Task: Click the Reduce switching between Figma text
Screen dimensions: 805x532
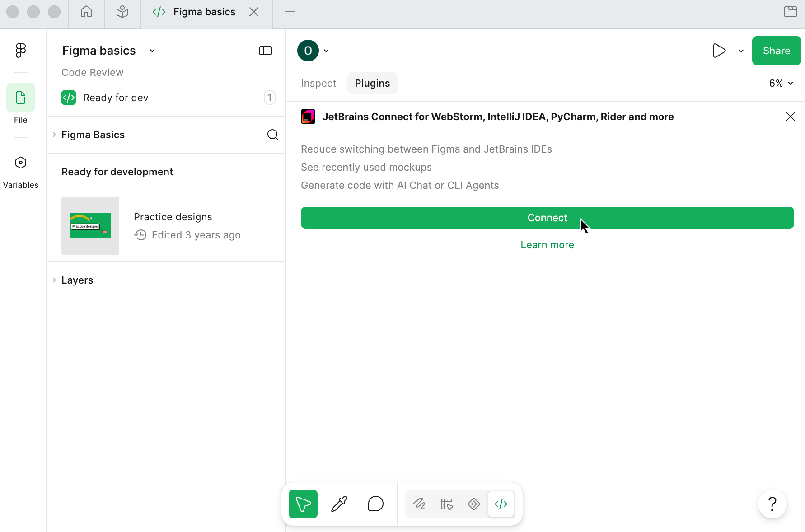Action: [426, 149]
